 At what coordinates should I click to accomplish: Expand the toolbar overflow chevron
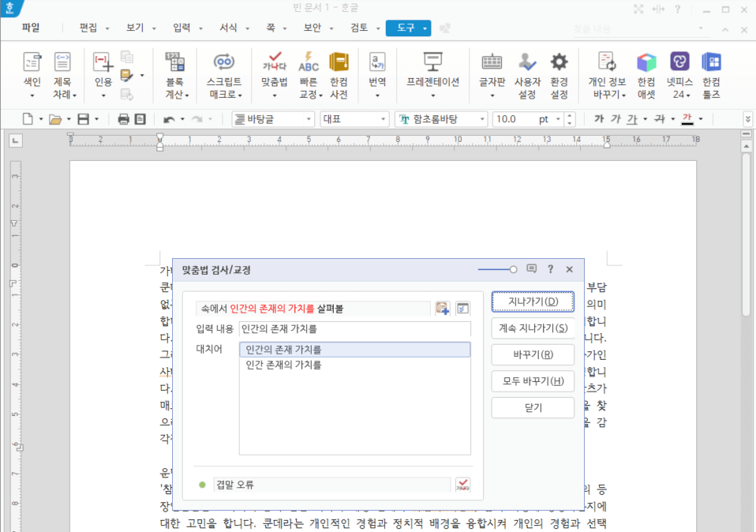747,118
